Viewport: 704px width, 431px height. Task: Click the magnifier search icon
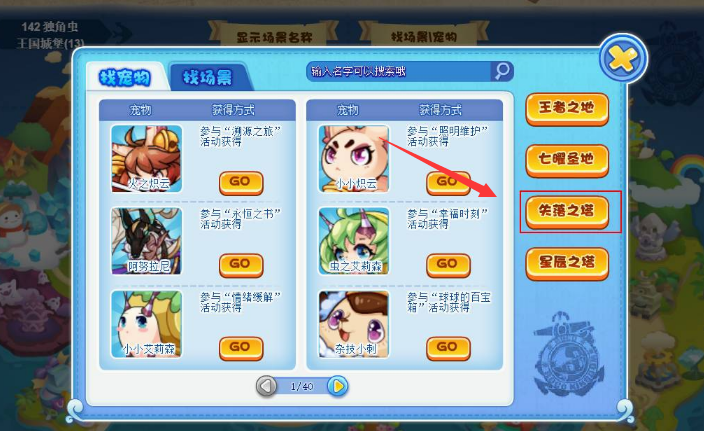[502, 71]
